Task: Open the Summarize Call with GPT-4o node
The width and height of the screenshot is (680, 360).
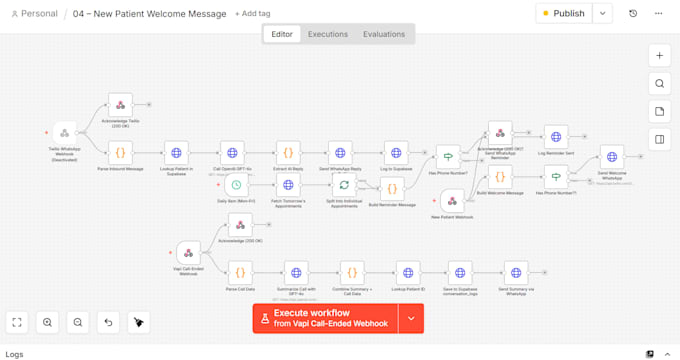Action: point(296,273)
